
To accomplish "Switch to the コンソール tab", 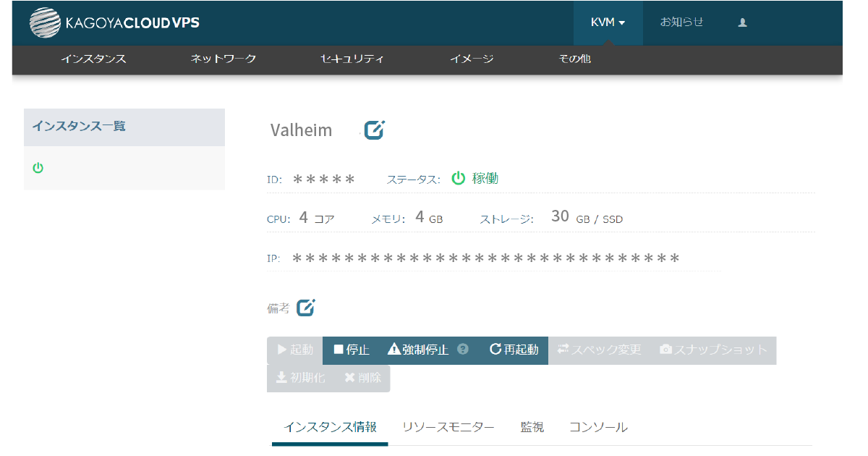I will coord(598,427).
